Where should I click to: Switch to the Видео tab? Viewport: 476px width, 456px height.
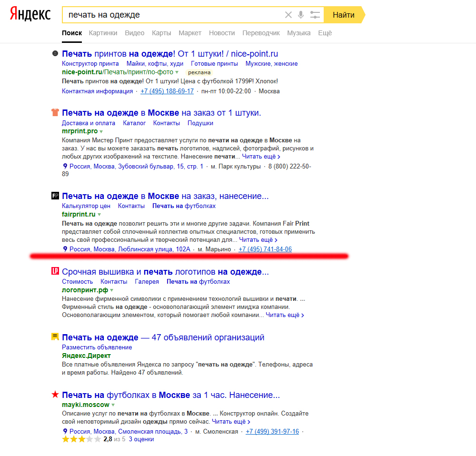135,33
